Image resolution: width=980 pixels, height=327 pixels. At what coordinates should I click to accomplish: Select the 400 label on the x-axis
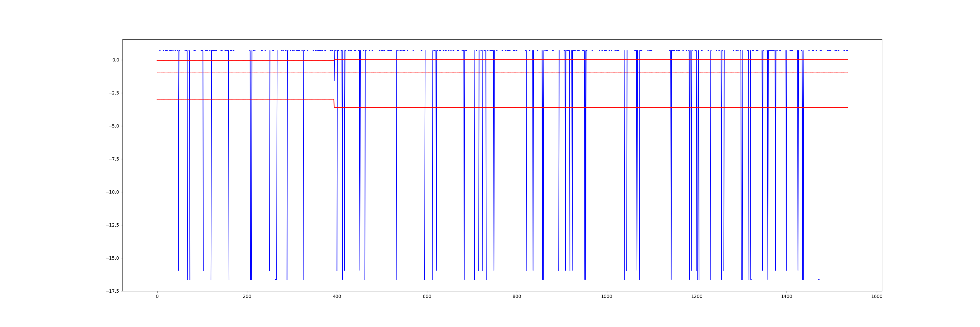pyautogui.click(x=337, y=297)
